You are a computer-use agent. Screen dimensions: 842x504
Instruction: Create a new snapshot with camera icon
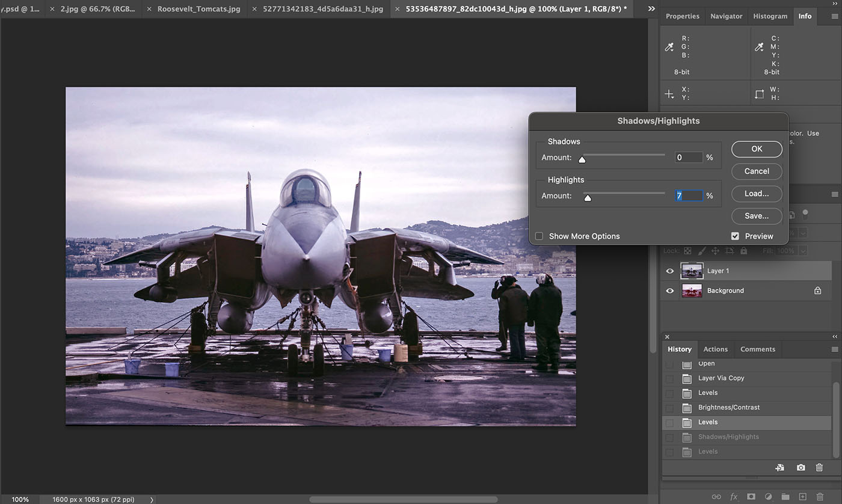coord(801,467)
